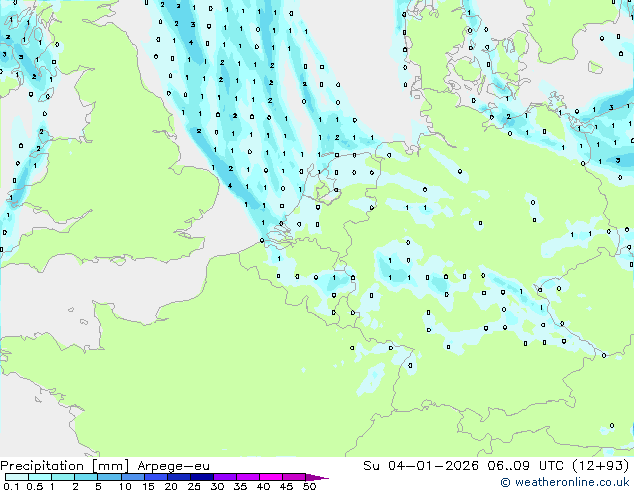The height and width of the screenshot is (490, 634).
Task: Click the legend label '35'
Action: [x=241, y=486]
